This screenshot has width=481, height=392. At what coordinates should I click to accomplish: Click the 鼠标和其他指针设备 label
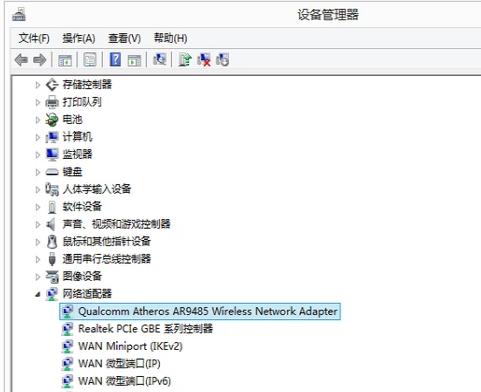[107, 242]
